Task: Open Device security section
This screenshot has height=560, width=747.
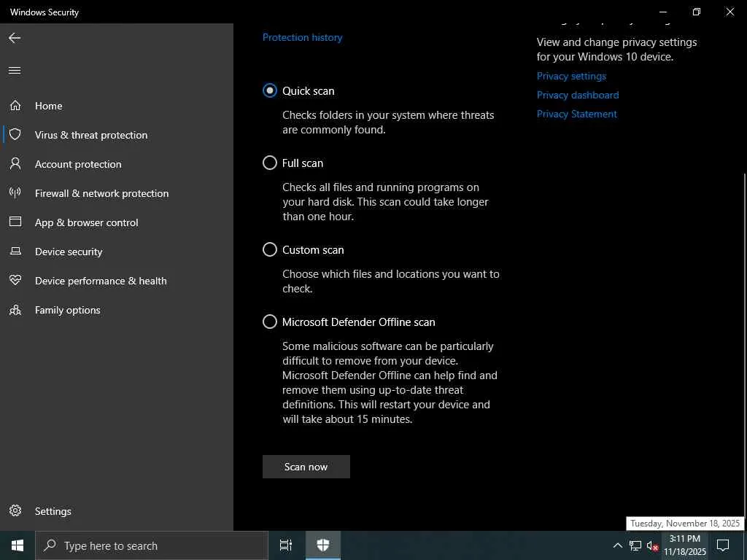Action: [x=69, y=252]
